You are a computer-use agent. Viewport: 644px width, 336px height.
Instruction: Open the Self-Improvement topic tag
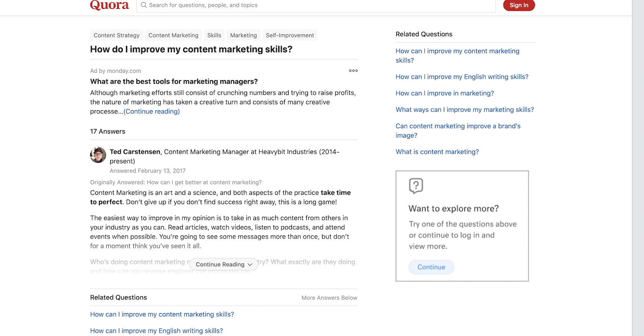coord(290,35)
